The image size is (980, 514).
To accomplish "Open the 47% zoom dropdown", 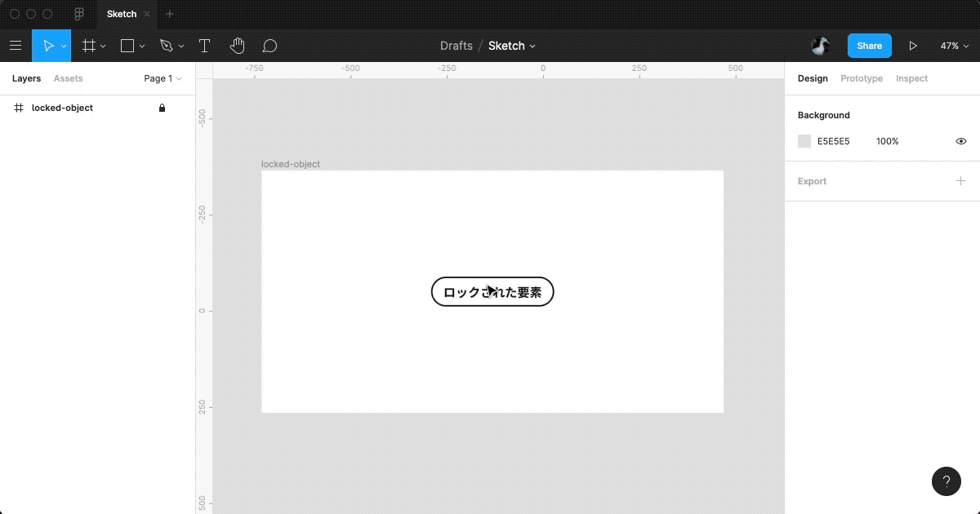I will tap(953, 47).
